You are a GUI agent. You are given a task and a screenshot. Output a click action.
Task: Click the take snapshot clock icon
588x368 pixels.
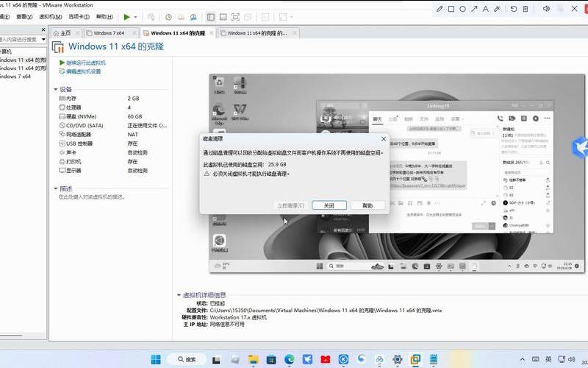coord(168,17)
